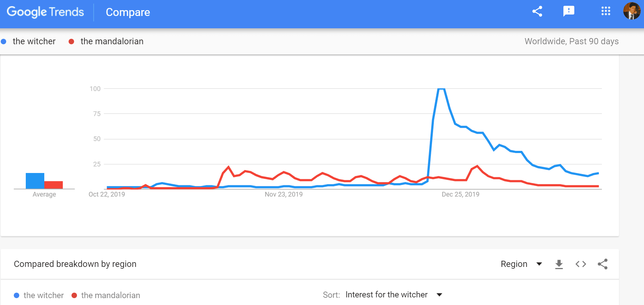The image size is (644, 305).
Task: Click Worldwide, Past 90 days filter text
Action: pos(571,41)
